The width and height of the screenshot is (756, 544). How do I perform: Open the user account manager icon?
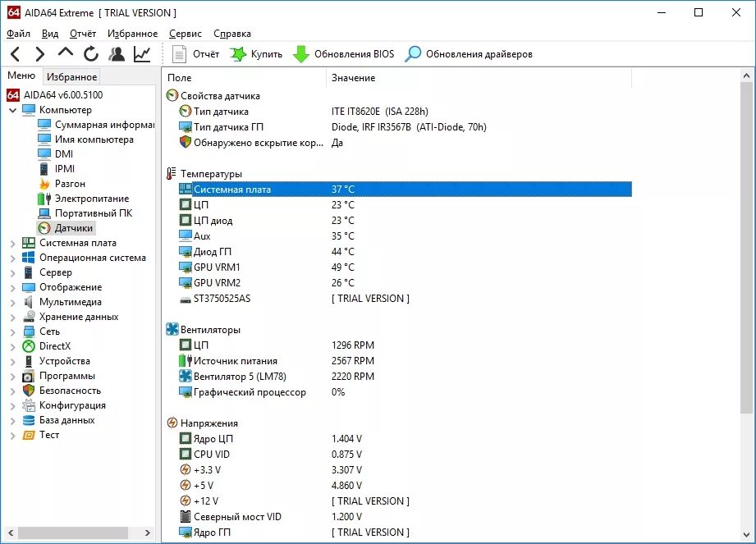tap(117, 54)
